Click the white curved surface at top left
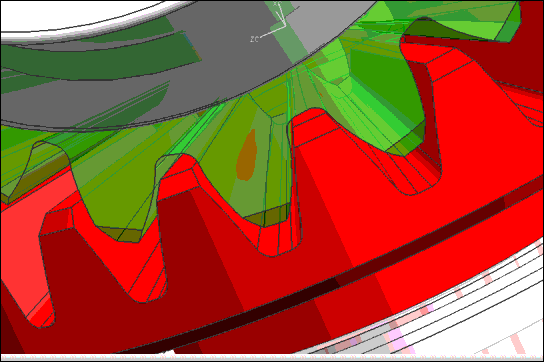 69,16
